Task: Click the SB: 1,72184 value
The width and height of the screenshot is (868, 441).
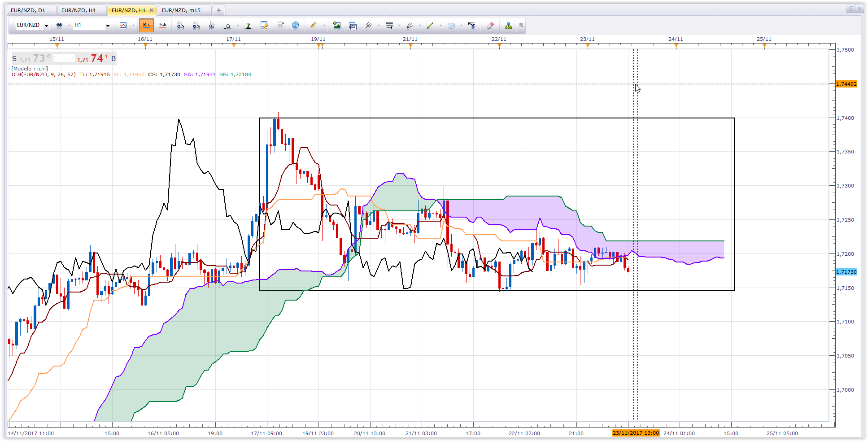Action: [x=235, y=74]
